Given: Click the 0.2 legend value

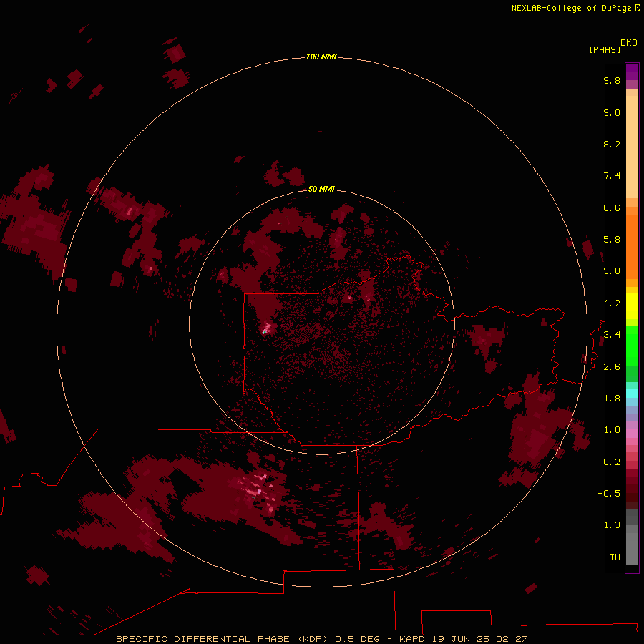Looking at the screenshot, I should 612,462.
